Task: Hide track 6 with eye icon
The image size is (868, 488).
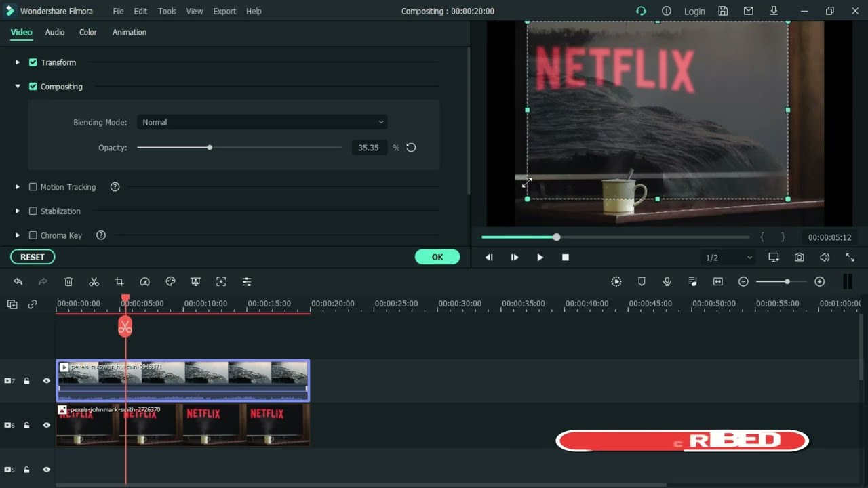Action: tap(47, 426)
